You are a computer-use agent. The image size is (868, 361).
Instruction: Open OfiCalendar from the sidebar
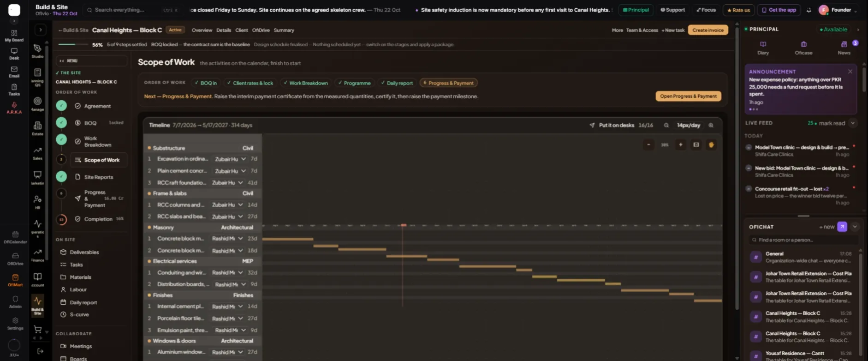tap(15, 237)
